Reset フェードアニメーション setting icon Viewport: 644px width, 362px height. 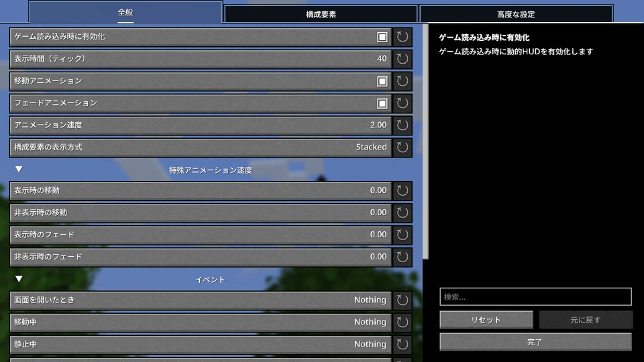click(402, 103)
